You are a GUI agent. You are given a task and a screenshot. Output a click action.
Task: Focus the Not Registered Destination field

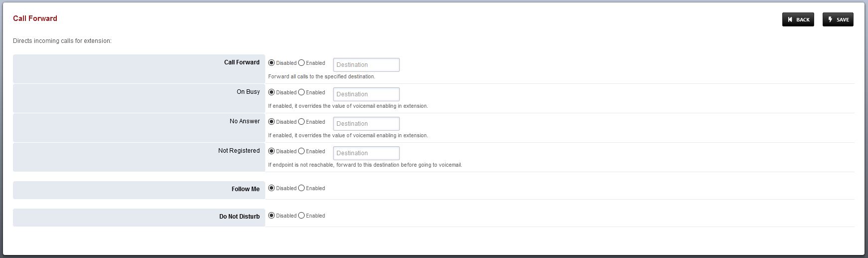click(x=366, y=153)
